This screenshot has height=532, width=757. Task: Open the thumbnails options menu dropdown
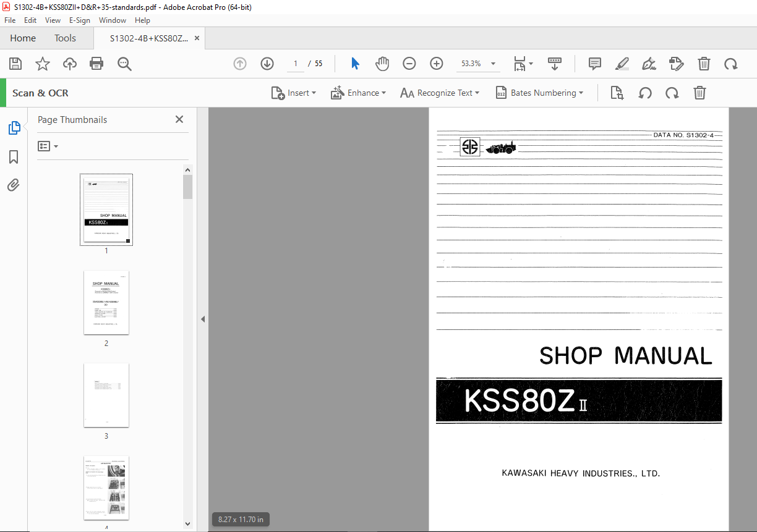(48, 146)
